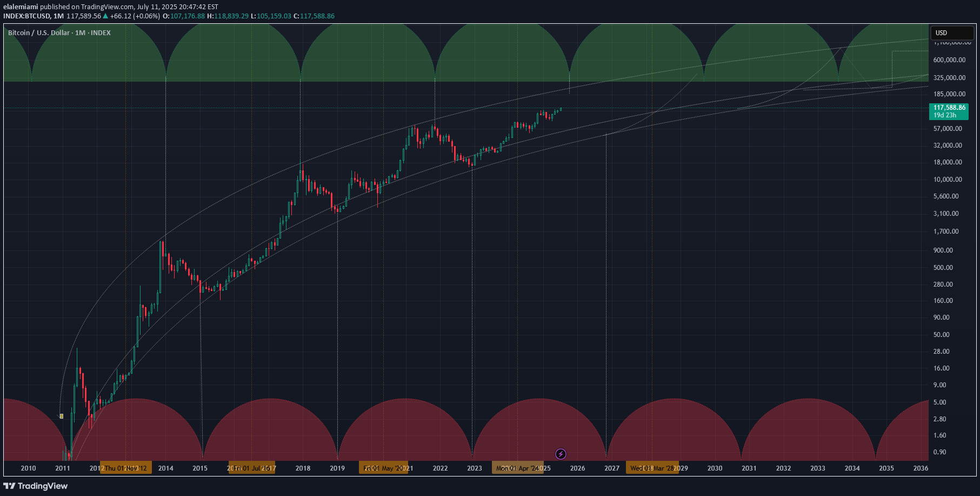Click the 280.00 price axis label

point(943,285)
